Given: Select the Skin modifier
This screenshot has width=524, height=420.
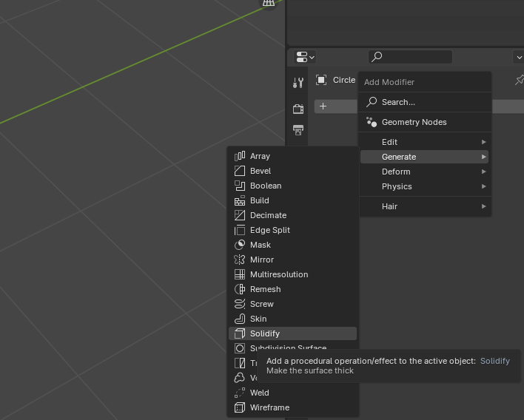Looking at the screenshot, I should coord(293,319).
